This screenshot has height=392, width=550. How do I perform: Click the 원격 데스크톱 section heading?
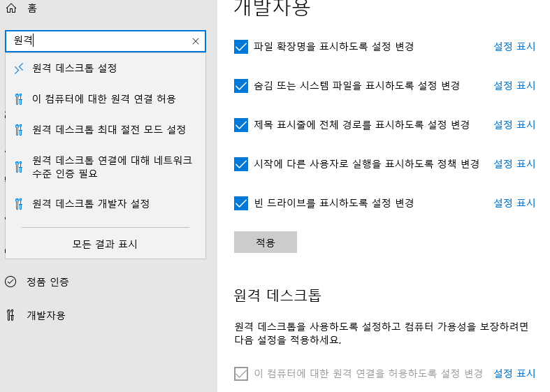pyautogui.click(x=277, y=296)
